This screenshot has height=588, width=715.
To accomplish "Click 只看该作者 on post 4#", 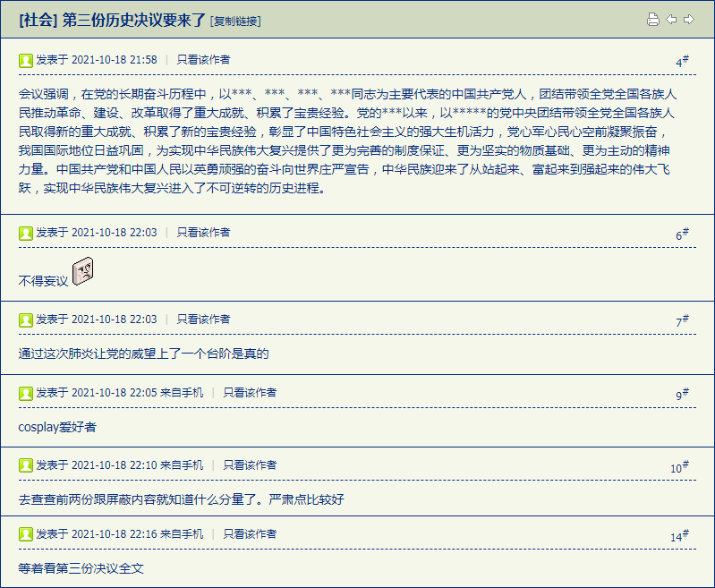I will [x=203, y=60].
